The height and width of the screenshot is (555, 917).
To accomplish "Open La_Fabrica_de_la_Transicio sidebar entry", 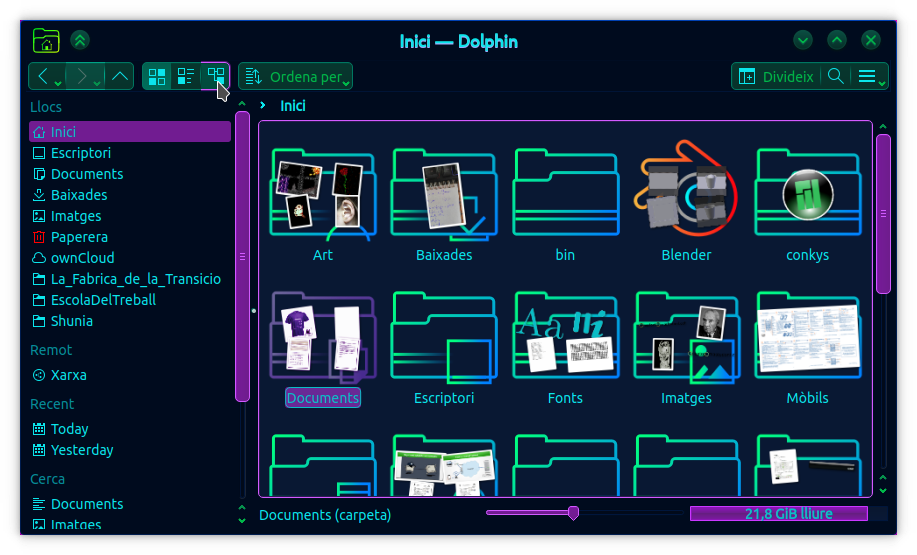I will 130,279.
